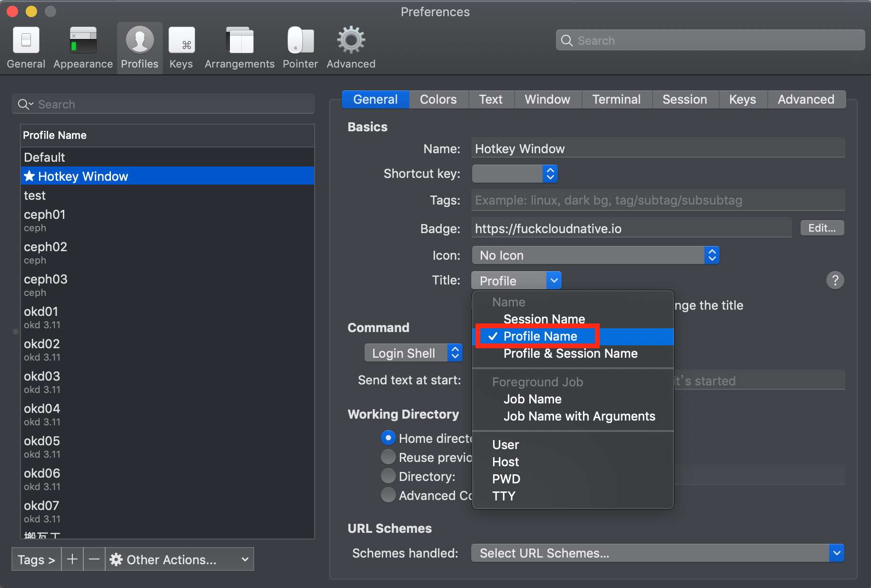Choose TTY in the title menu
Image resolution: width=871 pixels, height=588 pixels.
tap(573, 496)
